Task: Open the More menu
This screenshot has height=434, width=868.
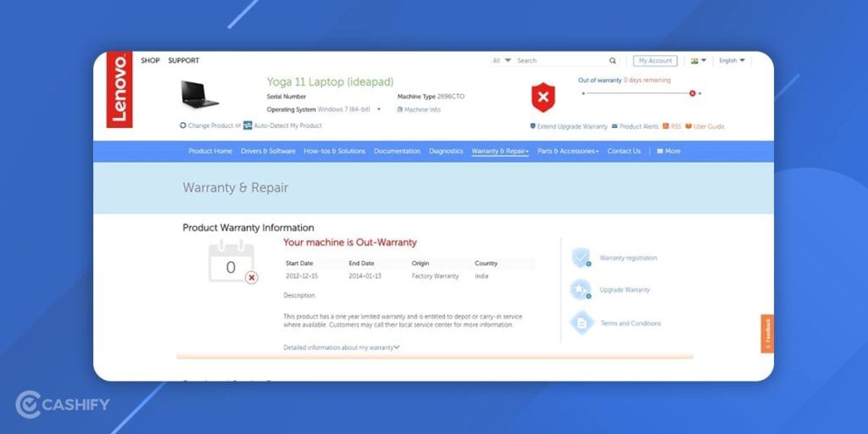Action: click(x=669, y=151)
